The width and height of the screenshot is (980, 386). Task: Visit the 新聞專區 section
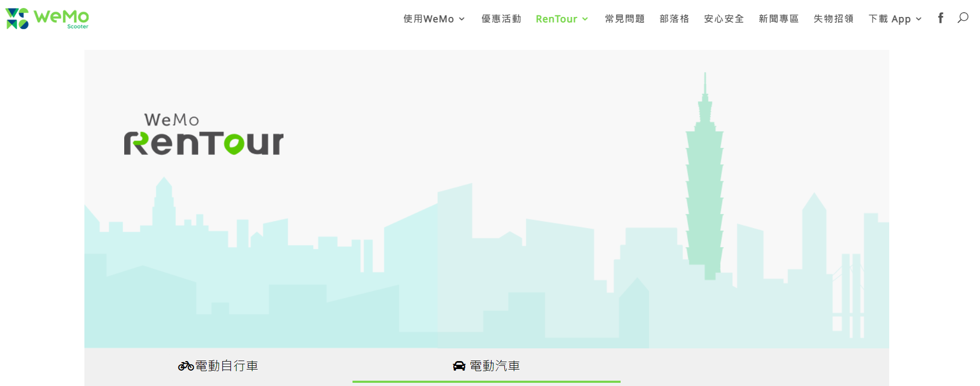point(779,19)
